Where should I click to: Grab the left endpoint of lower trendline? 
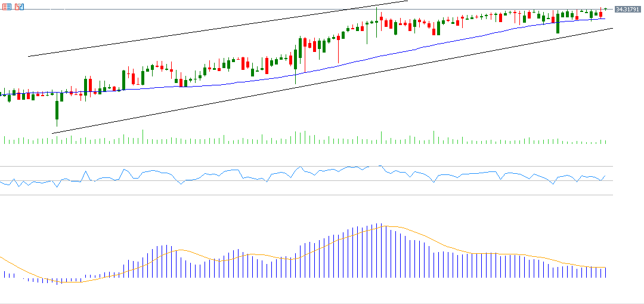pos(52,133)
